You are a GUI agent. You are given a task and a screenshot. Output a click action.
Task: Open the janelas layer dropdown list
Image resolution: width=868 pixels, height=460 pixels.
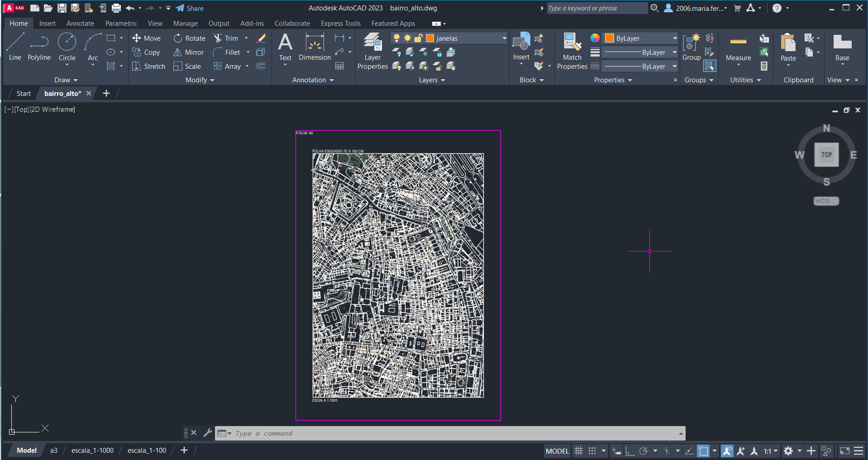tap(504, 38)
